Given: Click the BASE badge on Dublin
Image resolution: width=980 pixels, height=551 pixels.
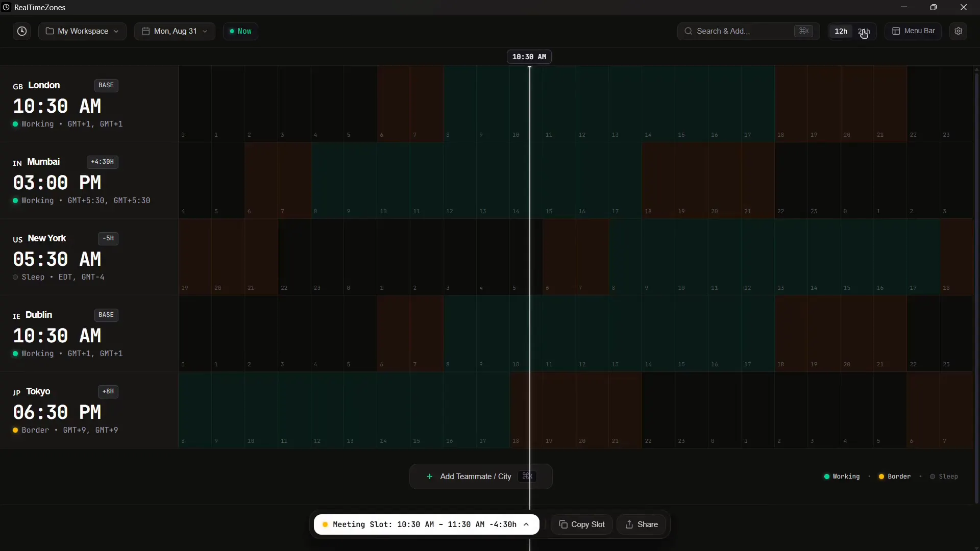Looking at the screenshot, I should pos(106,315).
